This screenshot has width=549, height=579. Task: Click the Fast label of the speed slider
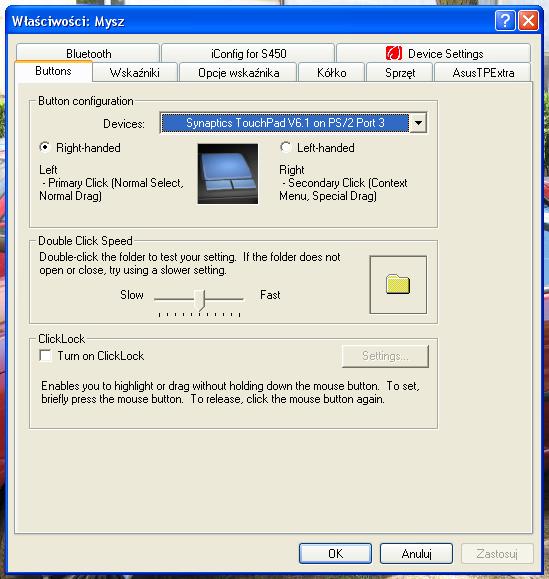[x=270, y=295]
